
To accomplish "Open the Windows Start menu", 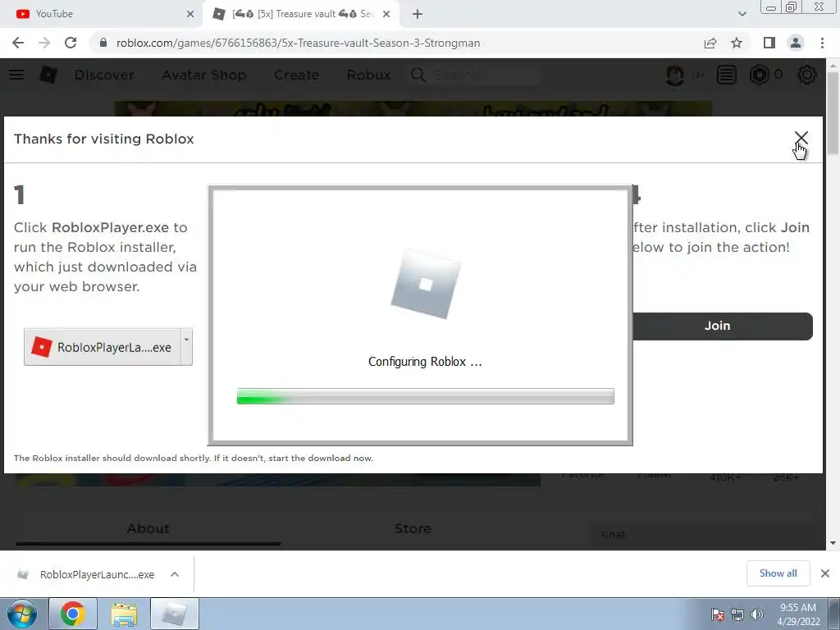I will pos(21,614).
